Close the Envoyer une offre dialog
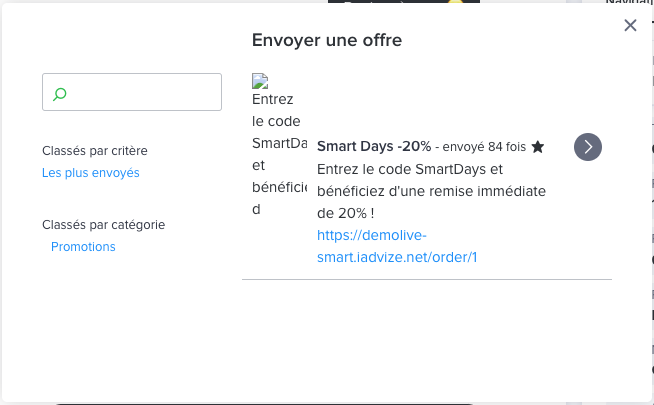The height and width of the screenshot is (405, 654). click(x=630, y=26)
